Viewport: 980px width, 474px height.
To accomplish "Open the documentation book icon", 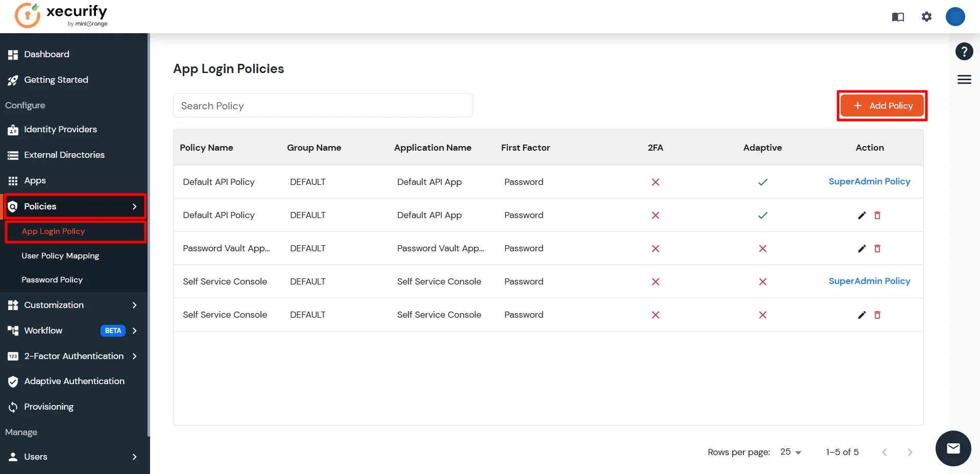I will 898,17.
